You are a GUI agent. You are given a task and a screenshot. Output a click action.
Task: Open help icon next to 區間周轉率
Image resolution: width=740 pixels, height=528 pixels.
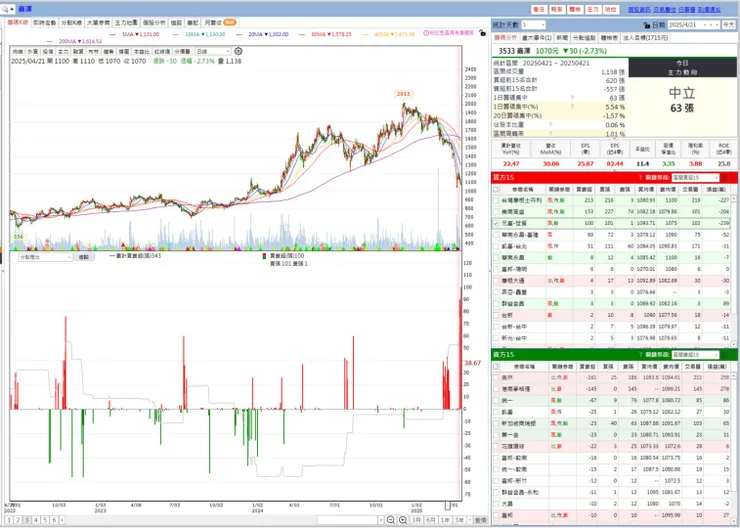(x=550, y=134)
